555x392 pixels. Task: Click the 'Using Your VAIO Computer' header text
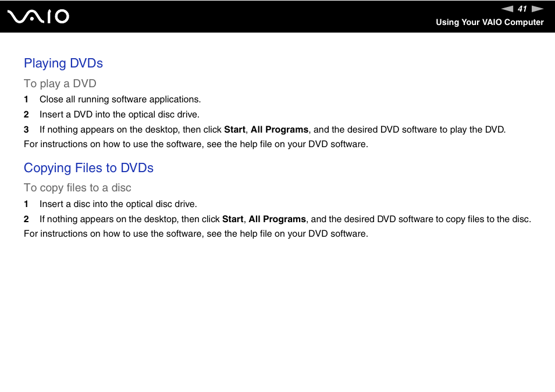pyautogui.click(x=489, y=22)
